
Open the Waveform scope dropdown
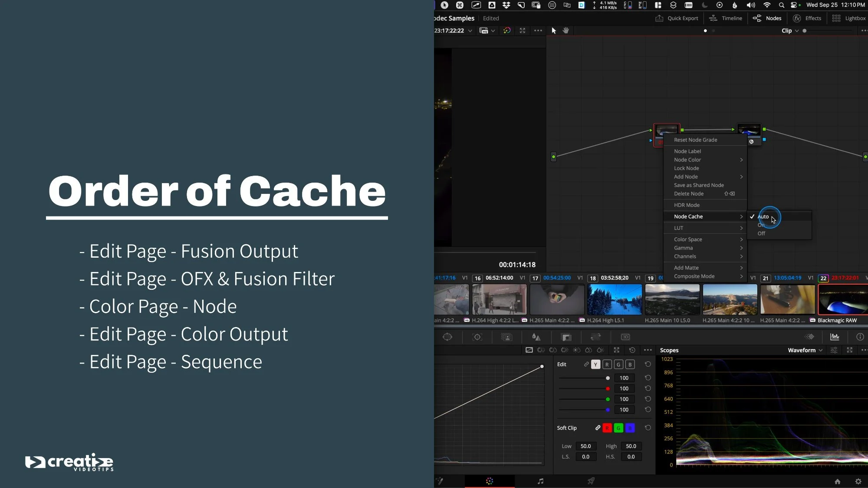pyautogui.click(x=805, y=350)
